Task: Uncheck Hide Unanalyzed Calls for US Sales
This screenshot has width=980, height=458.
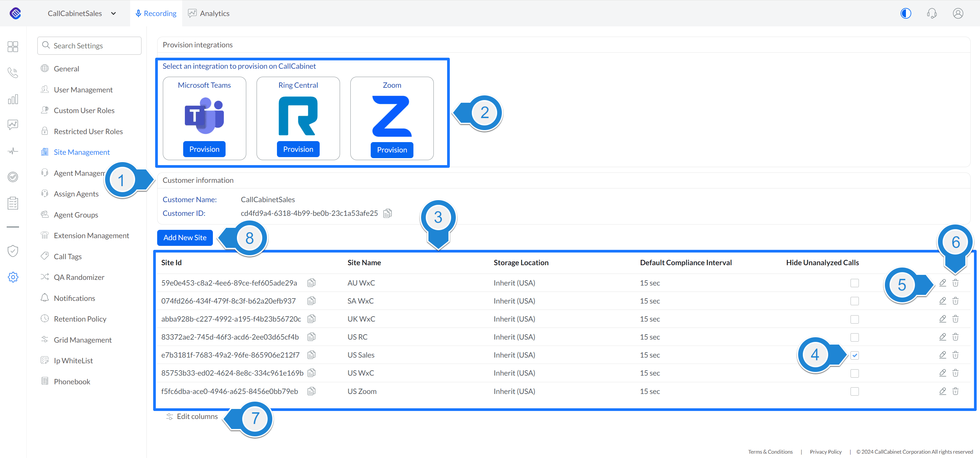Action: pyautogui.click(x=855, y=355)
